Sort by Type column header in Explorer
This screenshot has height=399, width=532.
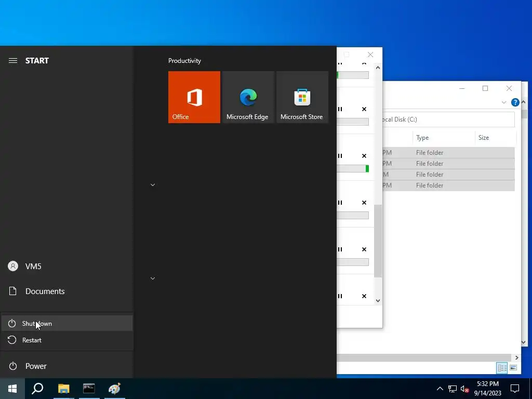point(444,137)
